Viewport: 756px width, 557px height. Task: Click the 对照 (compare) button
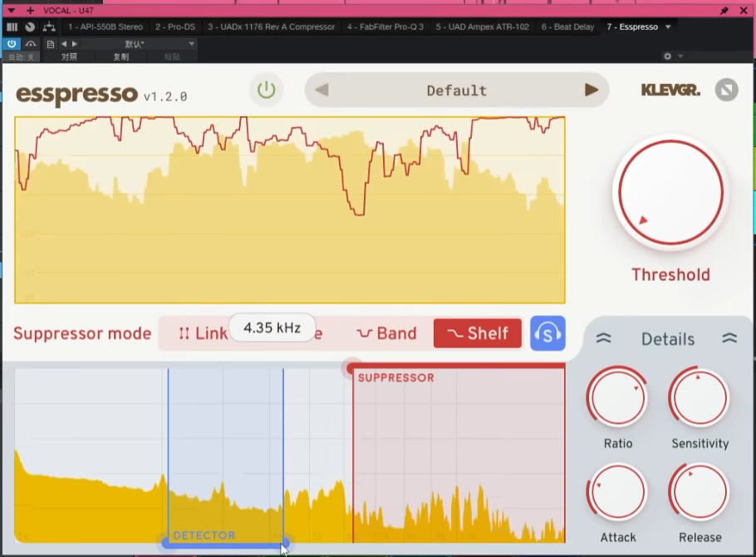pyautogui.click(x=69, y=57)
